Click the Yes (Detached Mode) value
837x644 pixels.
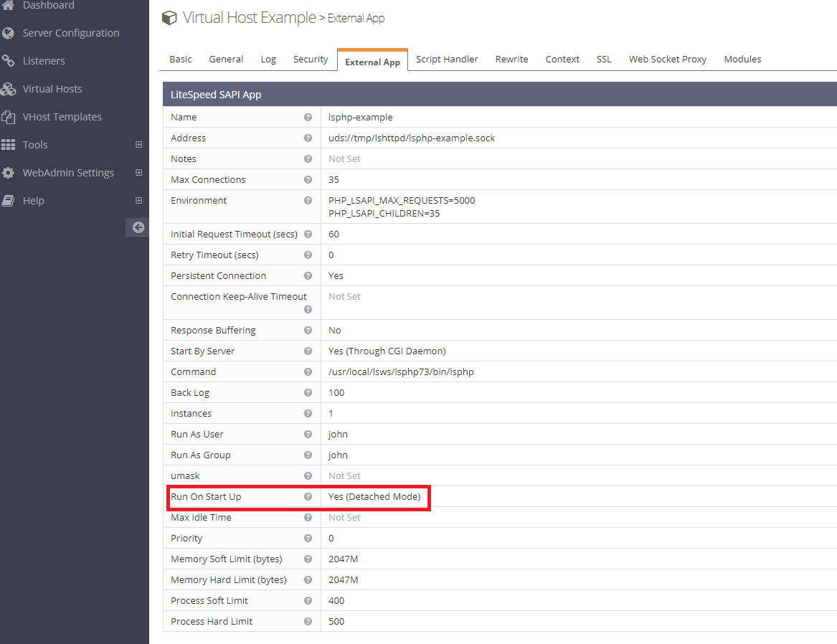click(374, 497)
